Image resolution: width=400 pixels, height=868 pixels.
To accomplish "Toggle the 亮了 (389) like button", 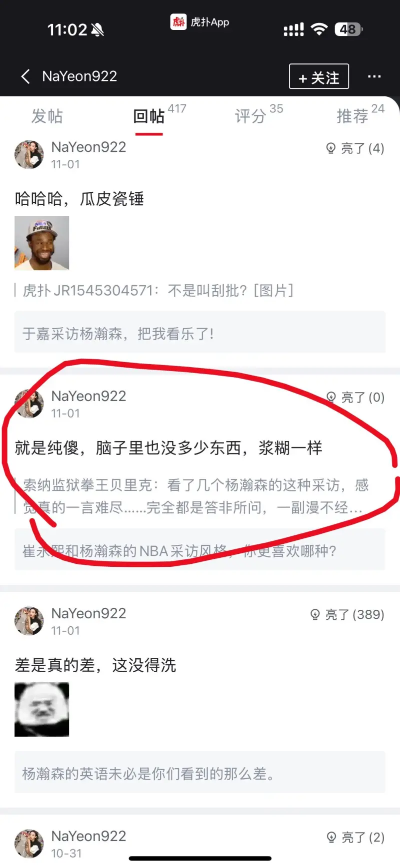I will point(347,615).
